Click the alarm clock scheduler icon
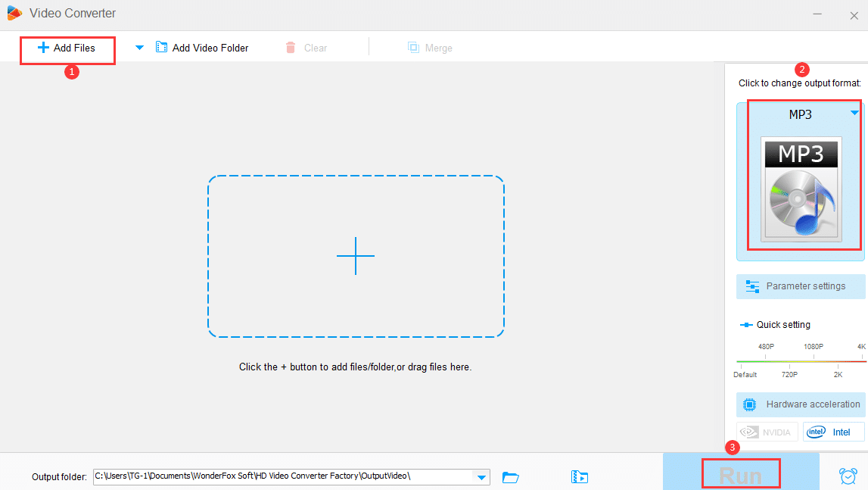The height and width of the screenshot is (490, 868). coord(848,476)
